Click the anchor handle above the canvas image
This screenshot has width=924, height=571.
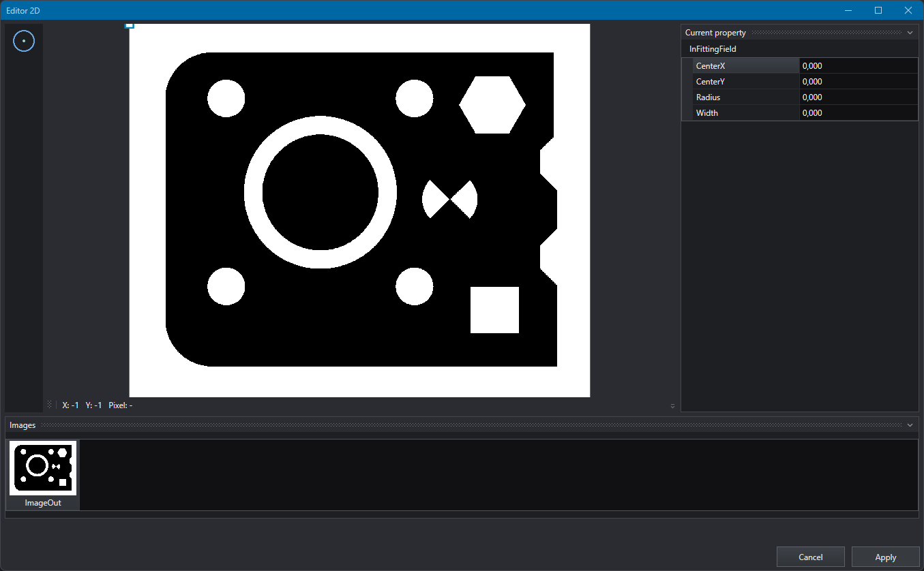(x=130, y=25)
